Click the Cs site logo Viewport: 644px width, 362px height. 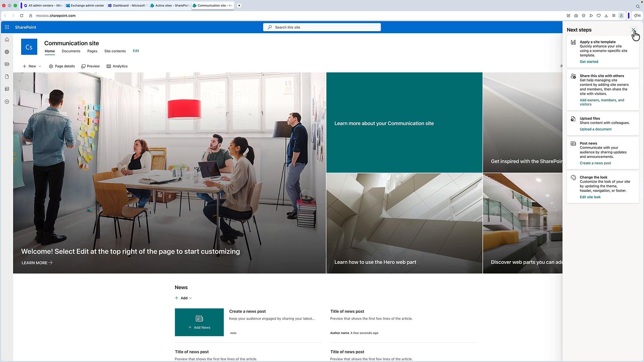click(29, 47)
